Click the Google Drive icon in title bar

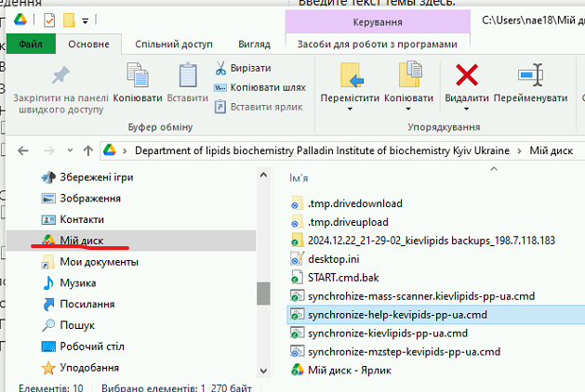(x=20, y=20)
